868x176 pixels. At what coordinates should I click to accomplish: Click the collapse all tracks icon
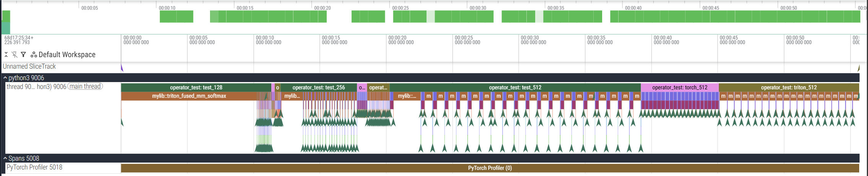pyautogui.click(x=6, y=55)
